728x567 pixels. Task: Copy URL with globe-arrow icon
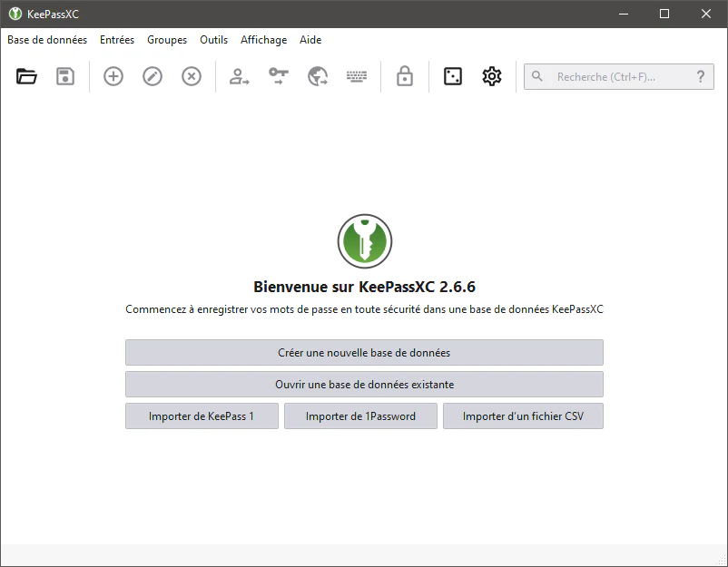[318, 76]
